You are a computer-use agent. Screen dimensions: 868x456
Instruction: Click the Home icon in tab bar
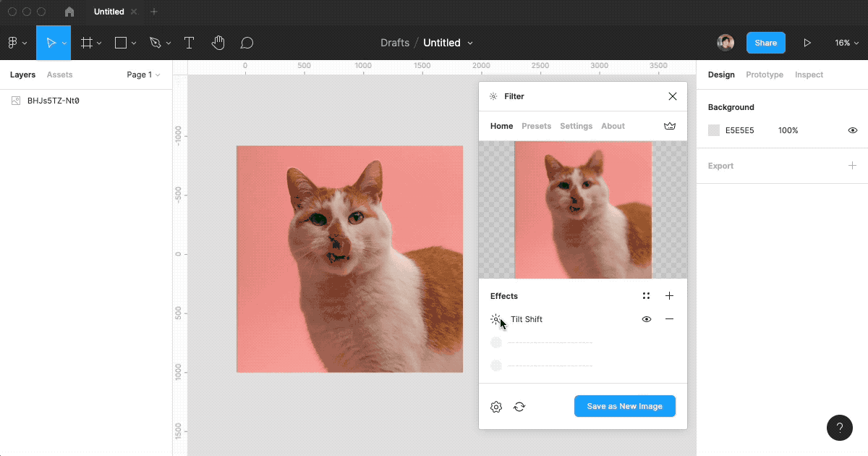tap(69, 12)
